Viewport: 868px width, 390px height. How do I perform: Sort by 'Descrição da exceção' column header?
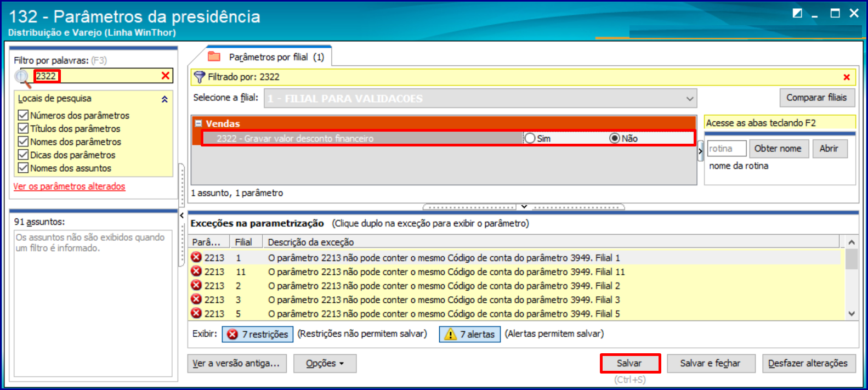click(551, 242)
